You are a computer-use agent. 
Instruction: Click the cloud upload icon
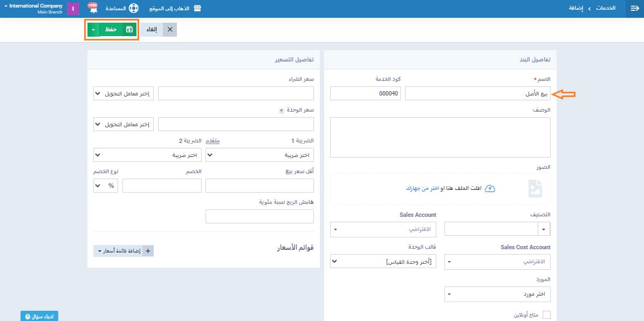click(490, 188)
